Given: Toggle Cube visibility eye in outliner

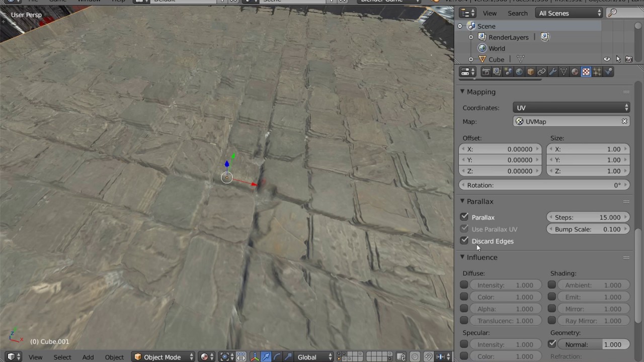Looking at the screenshot, I should 607,59.
